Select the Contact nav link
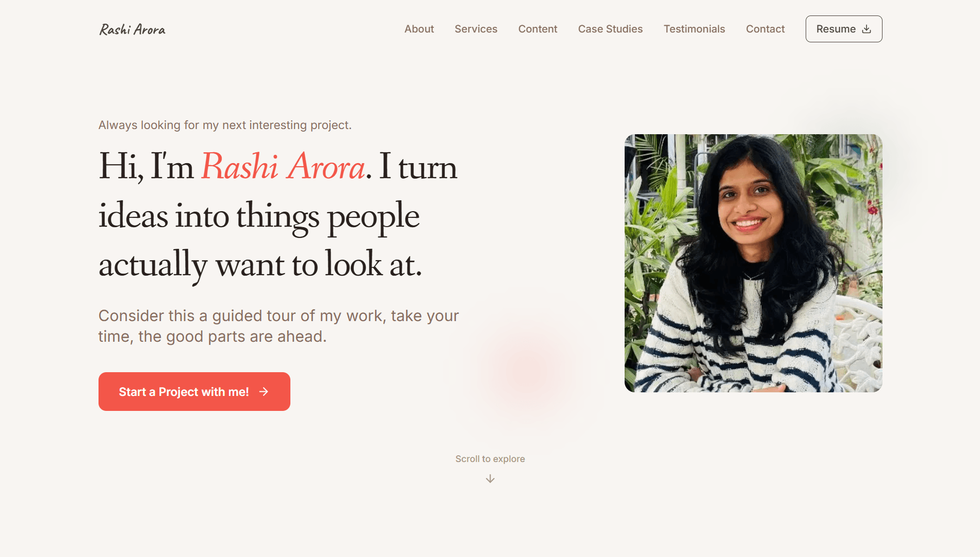Image resolution: width=980 pixels, height=557 pixels. click(765, 29)
